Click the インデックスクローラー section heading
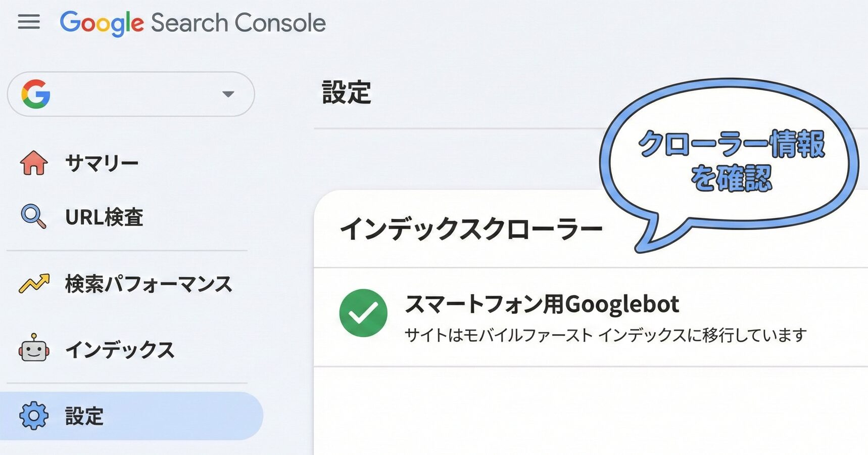The height and width of the screenshot is (455, 868). [x=471, y=229]
